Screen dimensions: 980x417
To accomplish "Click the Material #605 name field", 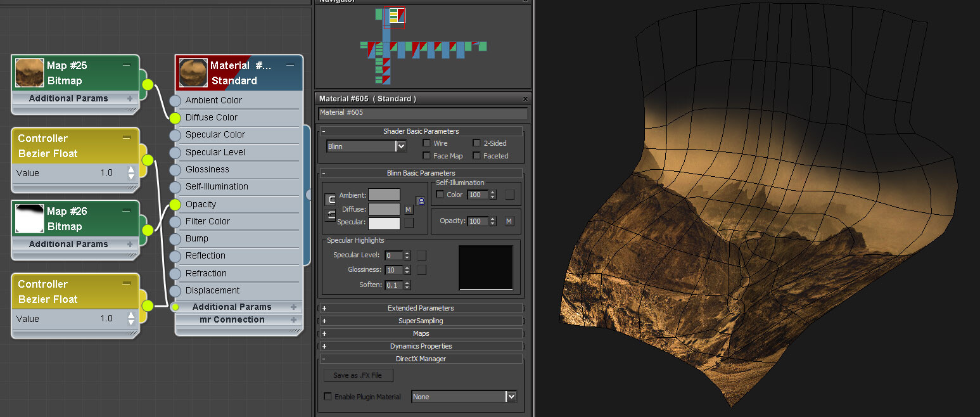I will click(423, 113).
